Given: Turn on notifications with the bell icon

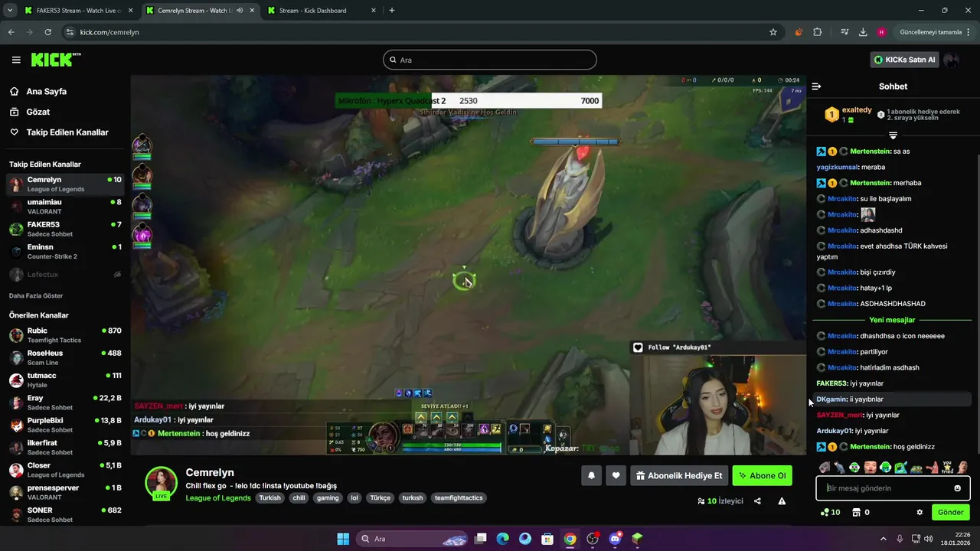Looking at the screenshot, I should tap(591, 475).
